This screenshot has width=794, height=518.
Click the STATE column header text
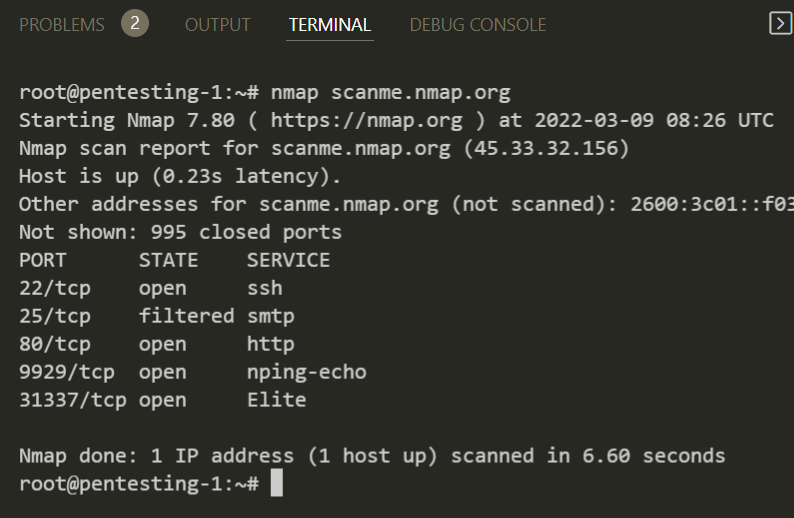168,260
